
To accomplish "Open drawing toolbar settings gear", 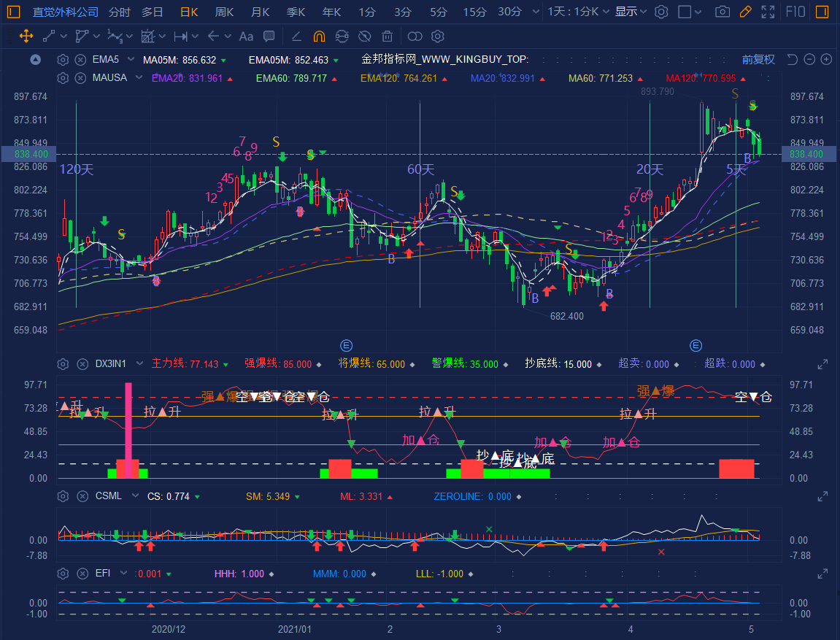I will (438, 36).
